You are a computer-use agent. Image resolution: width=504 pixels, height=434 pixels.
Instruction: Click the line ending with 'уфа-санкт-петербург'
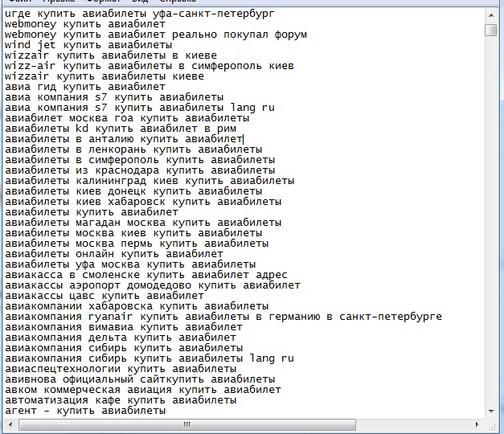pos(140,14)
